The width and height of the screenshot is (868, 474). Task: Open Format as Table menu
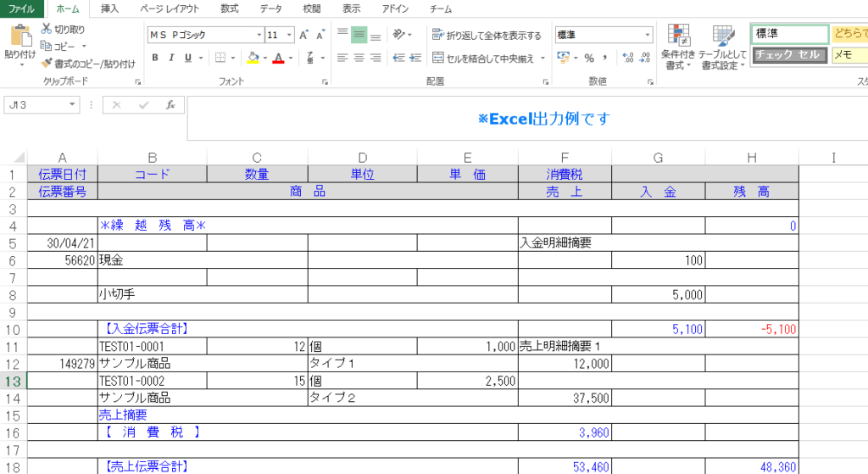point(722,47)
